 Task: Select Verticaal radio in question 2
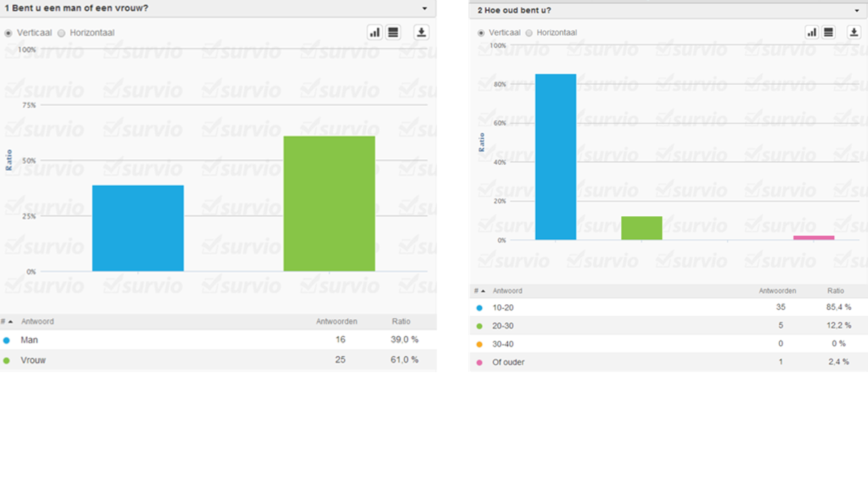click(x=481, y=33)
